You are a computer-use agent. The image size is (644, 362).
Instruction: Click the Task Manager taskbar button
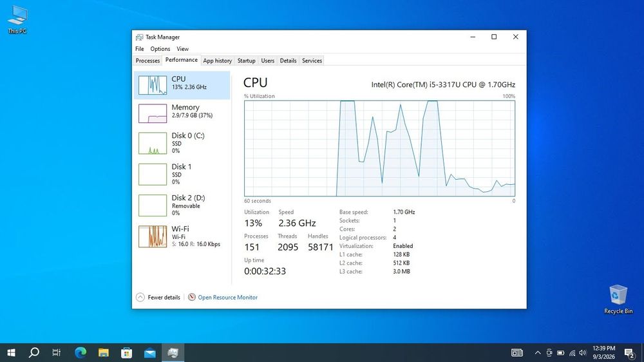point(173,352)
